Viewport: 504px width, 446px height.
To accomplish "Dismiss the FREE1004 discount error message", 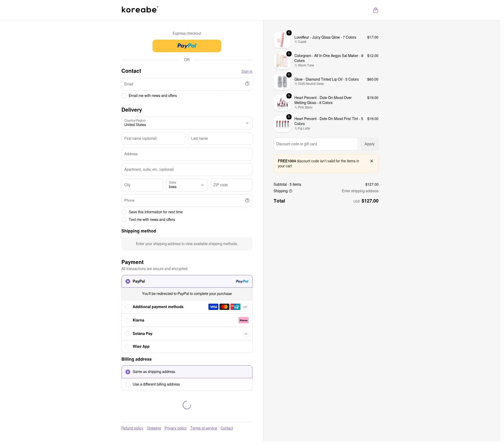I will [x=371, y=161].
